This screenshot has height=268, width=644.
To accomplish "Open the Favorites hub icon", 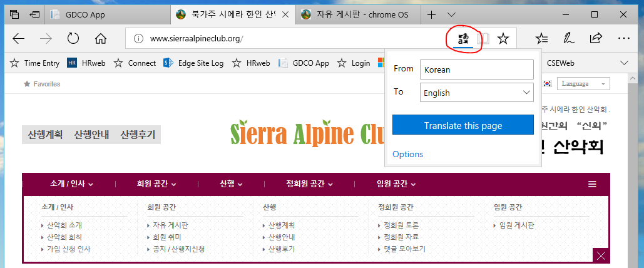I will pyautogui.click(x=542, y=39).
